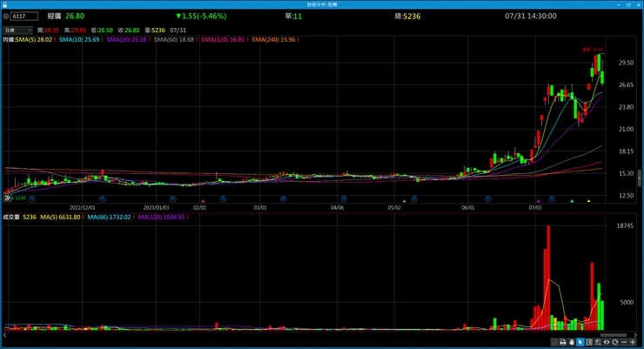Click the price change ▼1.55(-5.46%)

coord(201,16)
